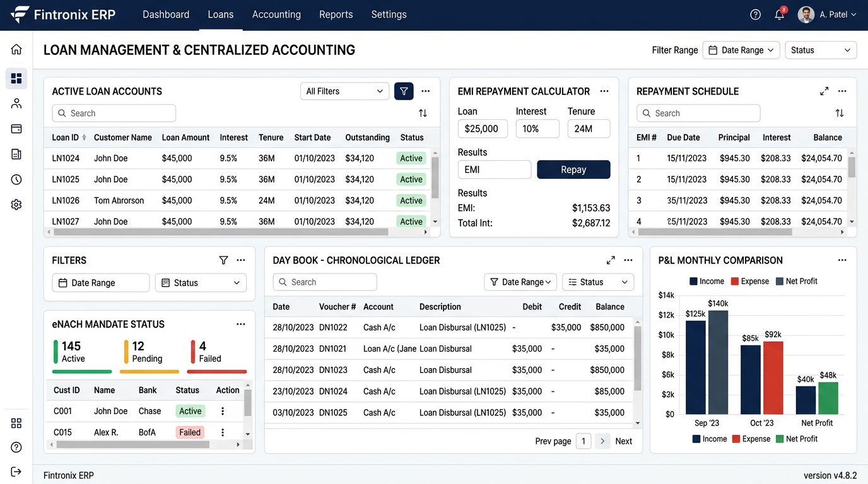868x484 pixels.
Task: Open the top Status filter dropdown
Action: pos(821,50)
